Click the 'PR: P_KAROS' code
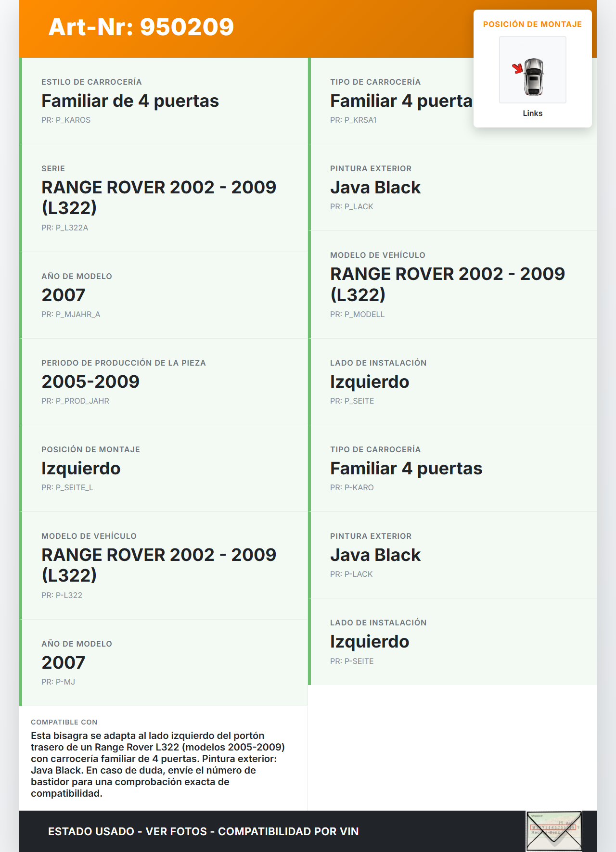 (66, 120)
